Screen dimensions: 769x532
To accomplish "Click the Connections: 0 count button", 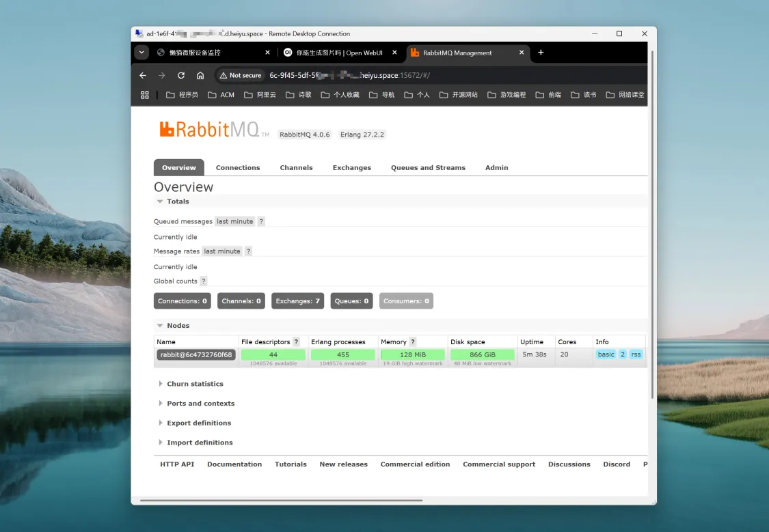I will point(183,300).
